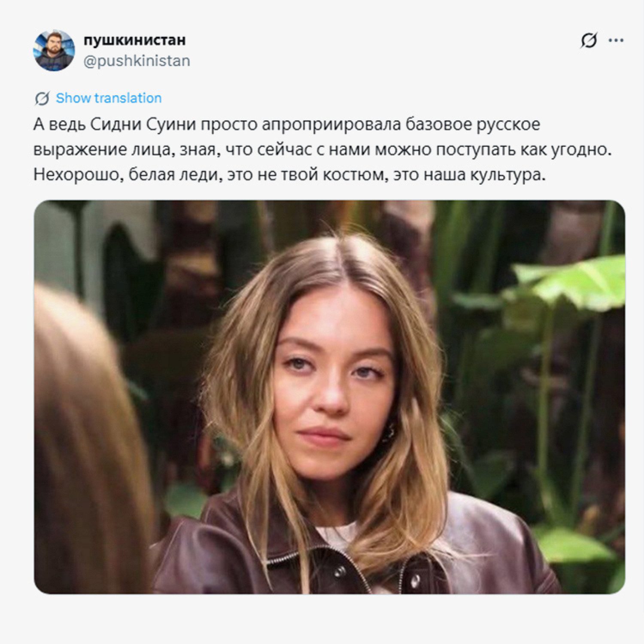Open the пушкинистан profile avatar

coord(54,51)
